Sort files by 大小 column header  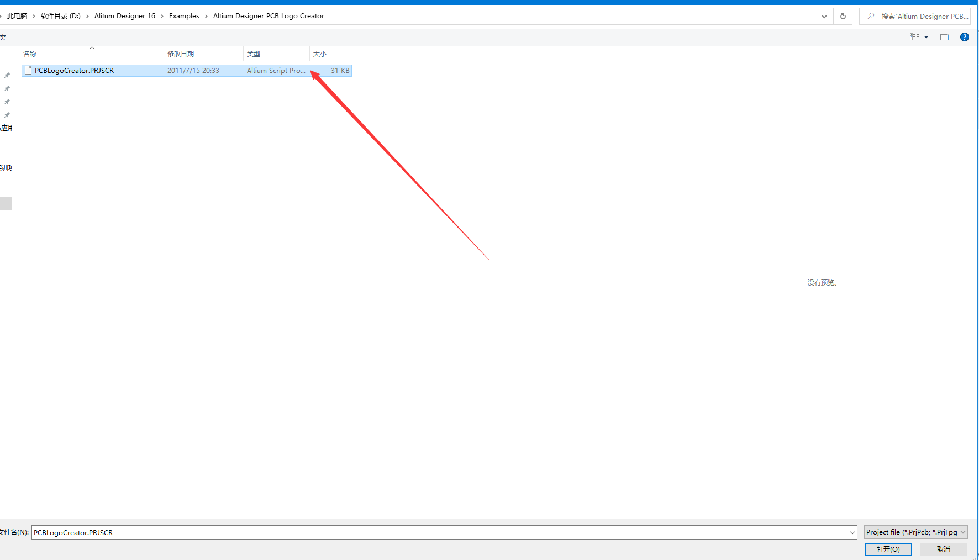(x=320, y=54)
